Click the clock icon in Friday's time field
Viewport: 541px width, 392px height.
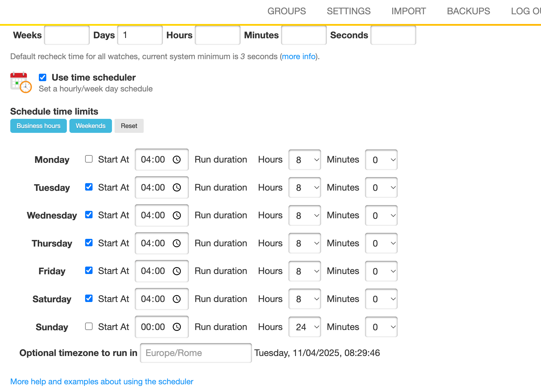(177, 271)
